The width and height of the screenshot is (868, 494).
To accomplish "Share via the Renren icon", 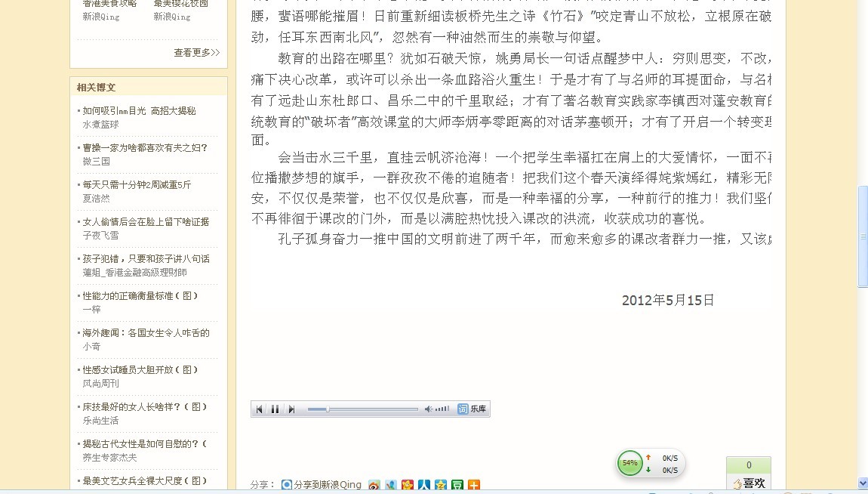I will coord(424,485).
